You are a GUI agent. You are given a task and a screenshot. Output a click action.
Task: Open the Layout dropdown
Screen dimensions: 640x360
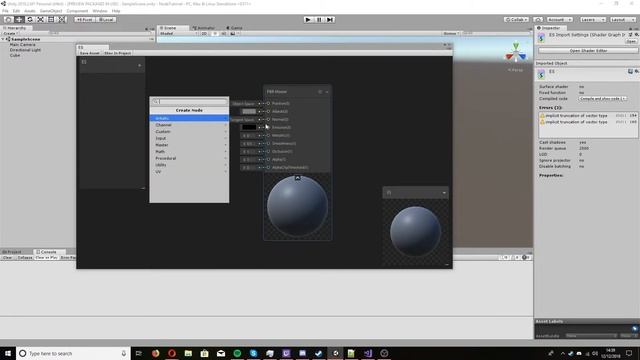[x=622, y=20]
